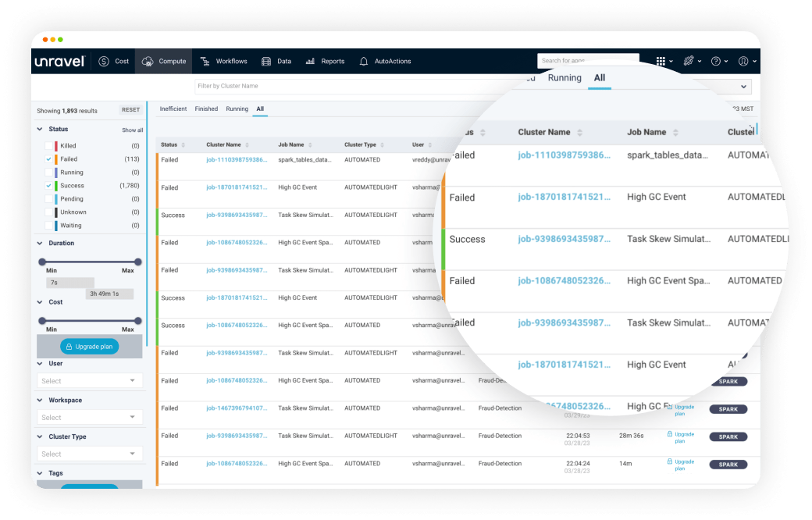Collapse the User section chevron
The width and height of the screenshot is (812, 520).
(40, 364)
